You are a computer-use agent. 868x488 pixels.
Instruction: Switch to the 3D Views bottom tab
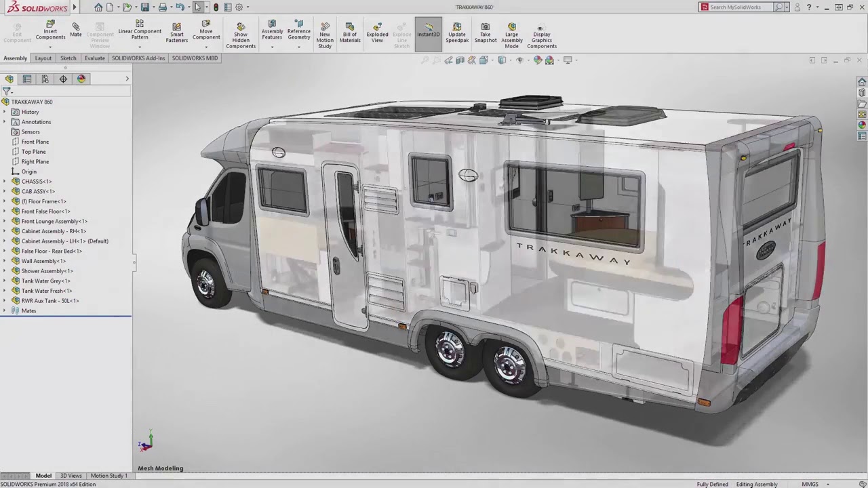[x=71, y=476]
